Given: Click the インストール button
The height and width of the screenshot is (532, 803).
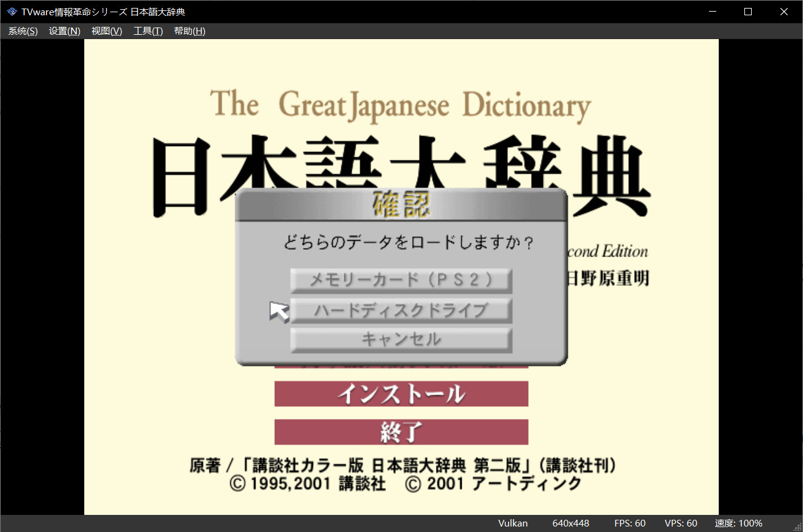Looking at the screenshot, I should pyautogui.click(x=401, y=394).
